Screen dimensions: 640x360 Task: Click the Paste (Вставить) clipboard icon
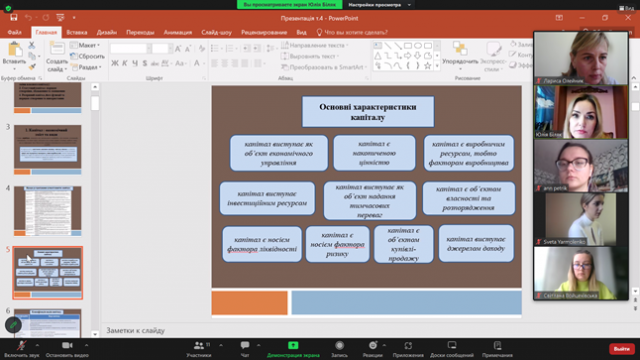(15, 50)
